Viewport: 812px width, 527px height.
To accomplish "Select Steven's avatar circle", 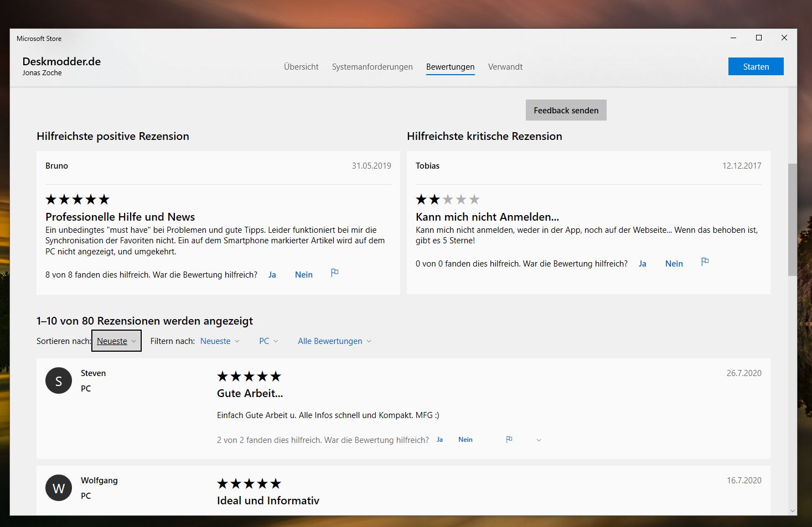I will click(x=59, y=380).
